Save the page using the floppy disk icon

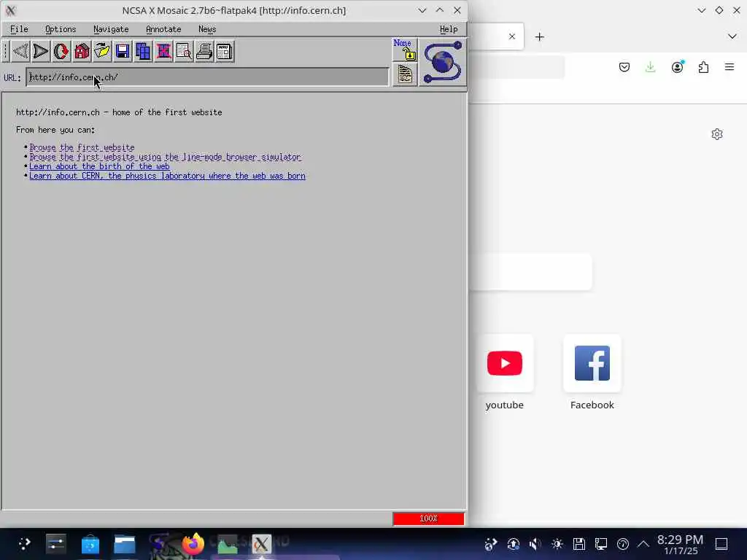123,51
